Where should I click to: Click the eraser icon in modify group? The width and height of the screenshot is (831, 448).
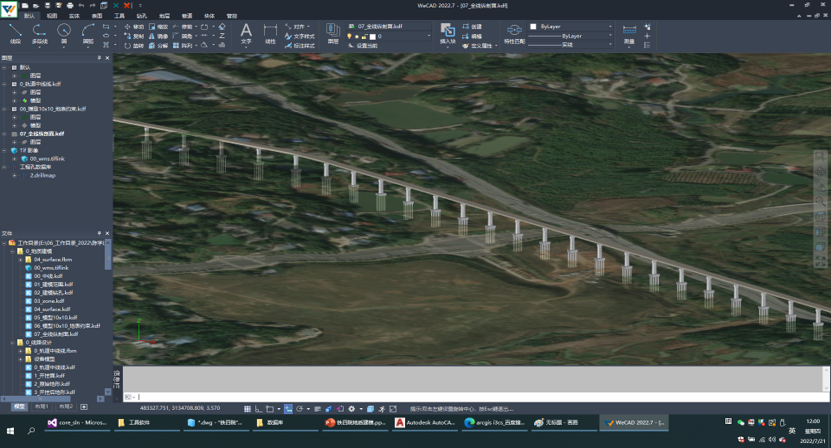coord(222,27)
